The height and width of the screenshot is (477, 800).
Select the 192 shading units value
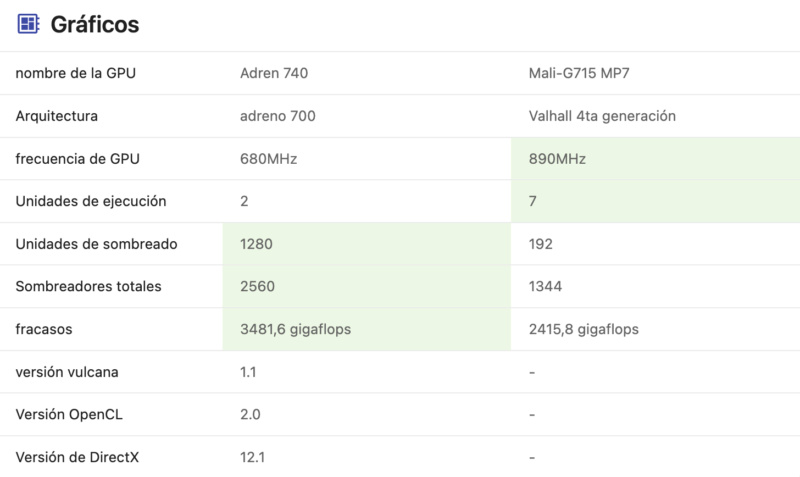[x=540, y=244]
